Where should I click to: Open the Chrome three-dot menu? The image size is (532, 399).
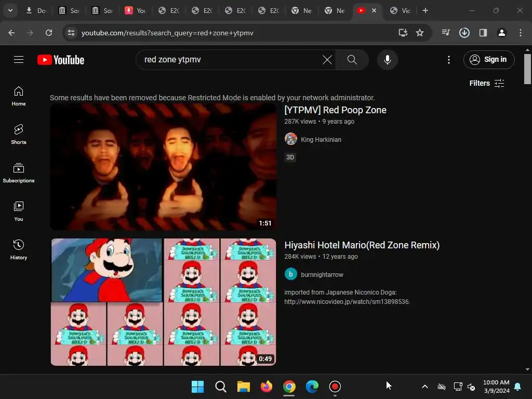[520, 33]
